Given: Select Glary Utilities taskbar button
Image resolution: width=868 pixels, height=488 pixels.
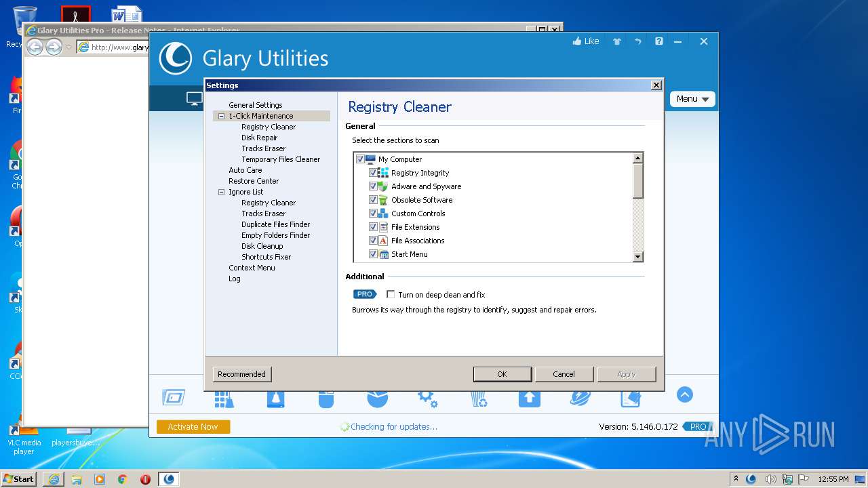Looking at the screenshot, I should click(169, 479).
